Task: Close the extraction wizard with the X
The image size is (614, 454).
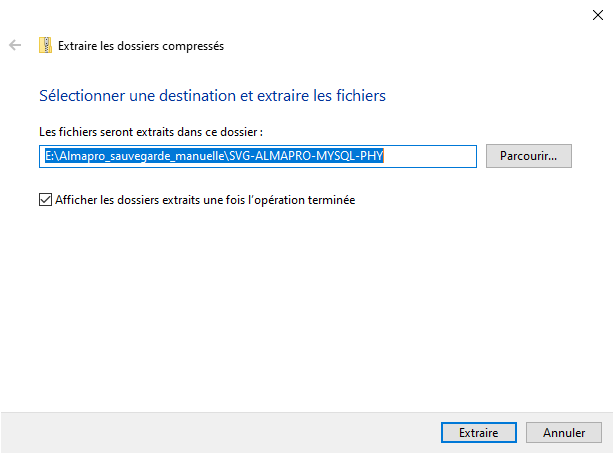Action: tap(598, 15)
